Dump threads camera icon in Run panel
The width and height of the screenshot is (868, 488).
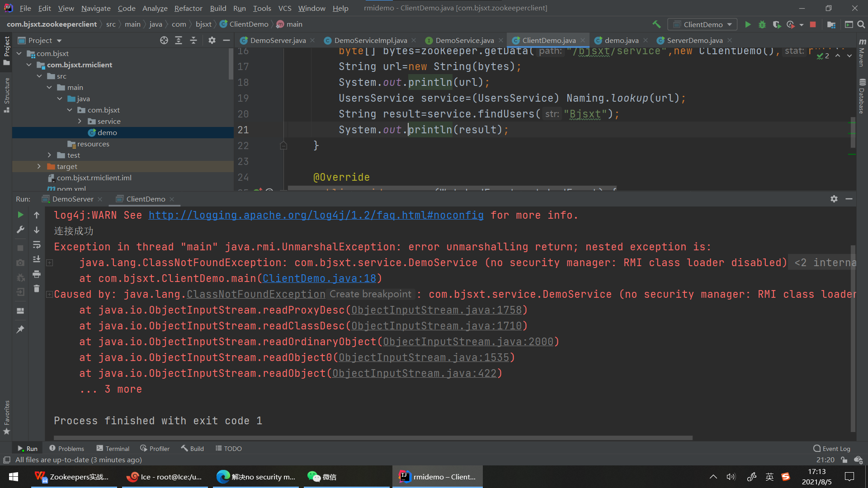click(x=20, y=263)
